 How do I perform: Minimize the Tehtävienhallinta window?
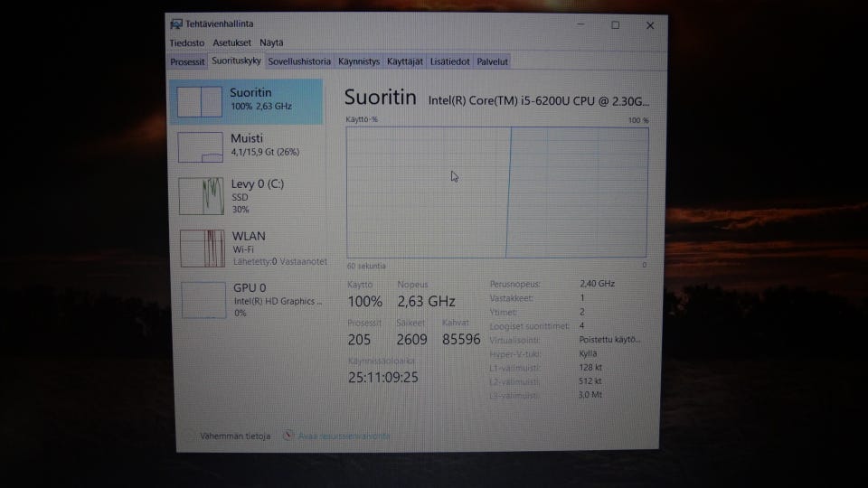(x=580, y=25)
